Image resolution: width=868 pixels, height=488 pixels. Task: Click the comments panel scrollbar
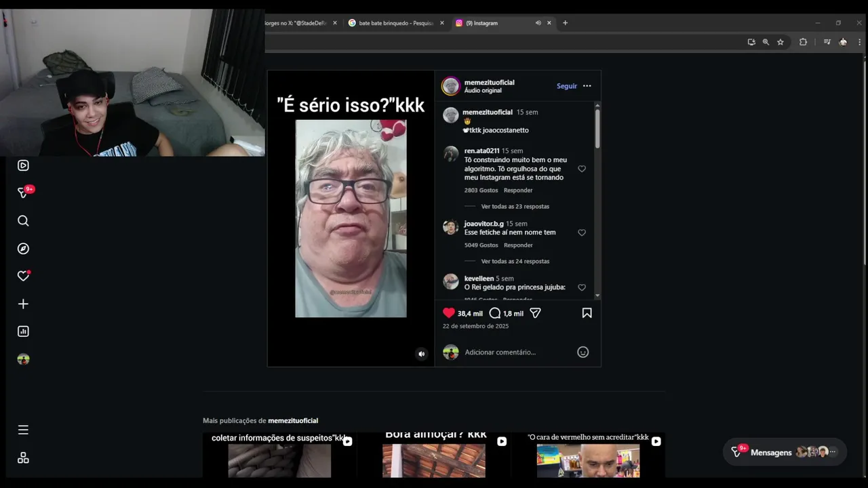pos(597,129)
